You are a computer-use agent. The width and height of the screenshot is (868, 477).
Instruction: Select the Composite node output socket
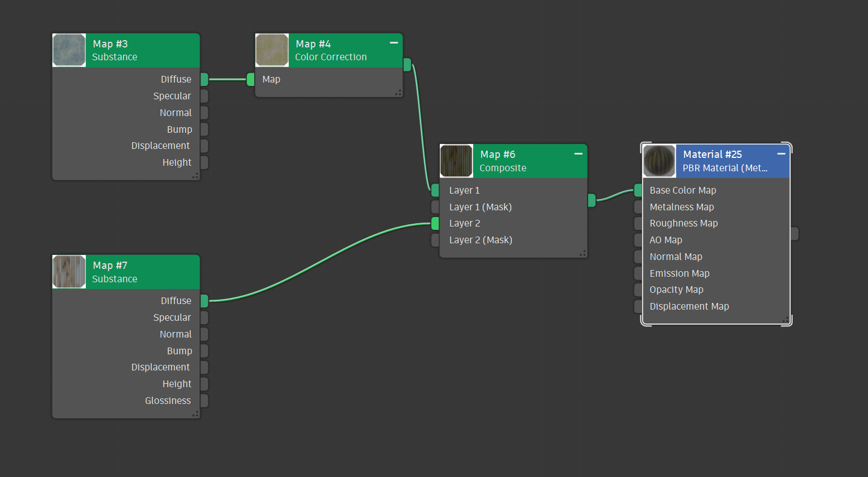click(x=591, y=200)
